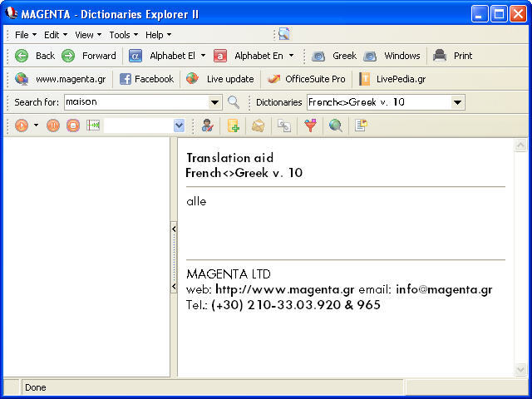Expand the Alphabet En dropdown arrow
The height and width of the screenshot is (399, 532).
pos(292,56)
